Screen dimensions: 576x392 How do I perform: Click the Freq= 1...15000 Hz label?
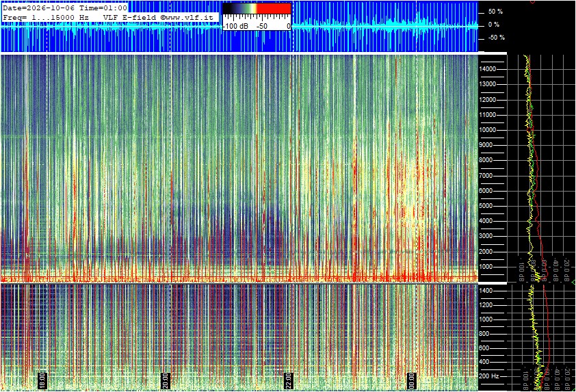(46, 17)
